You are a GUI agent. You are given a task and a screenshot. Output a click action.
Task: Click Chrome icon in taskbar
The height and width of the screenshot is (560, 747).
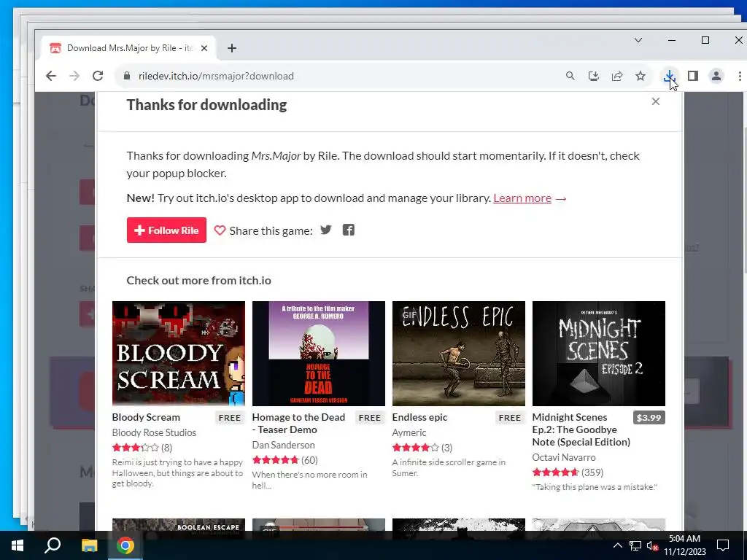click(125, 545)
